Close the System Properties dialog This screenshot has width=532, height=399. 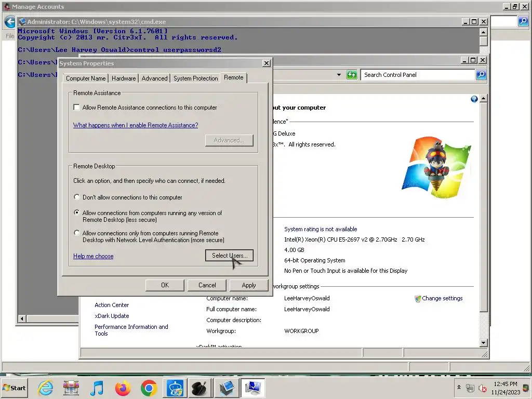pyautogui.click(x=267, y=63)
